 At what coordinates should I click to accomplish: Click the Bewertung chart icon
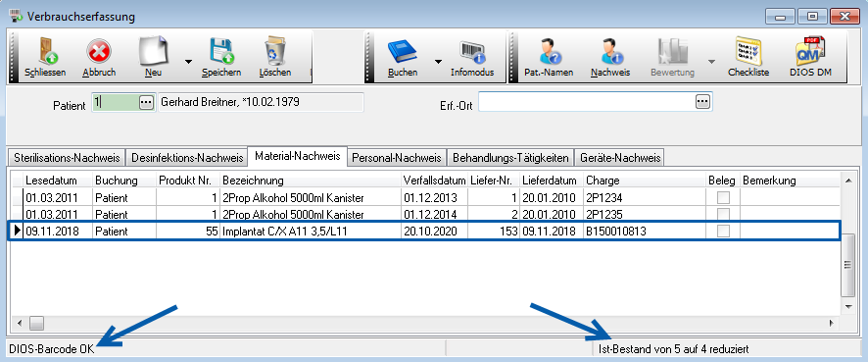click(672, 52)
